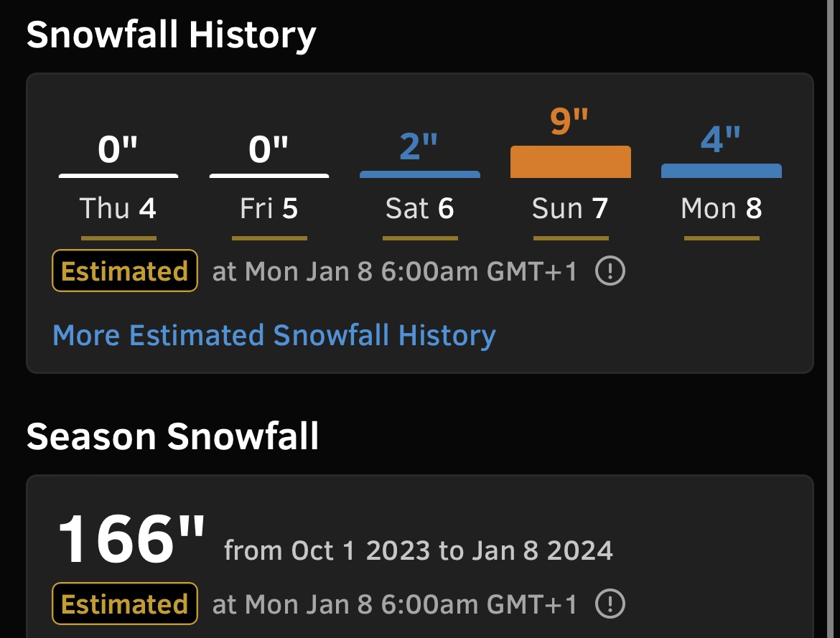The width and height of the screenshot is (840, 638).
Task: Select Mon 8 day label
Action: click(x=721, y=208)
